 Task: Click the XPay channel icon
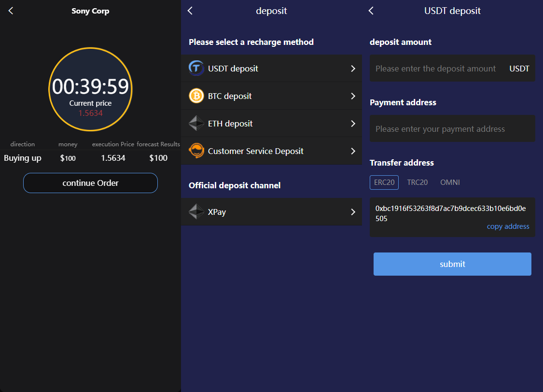(x=196, y=212)
